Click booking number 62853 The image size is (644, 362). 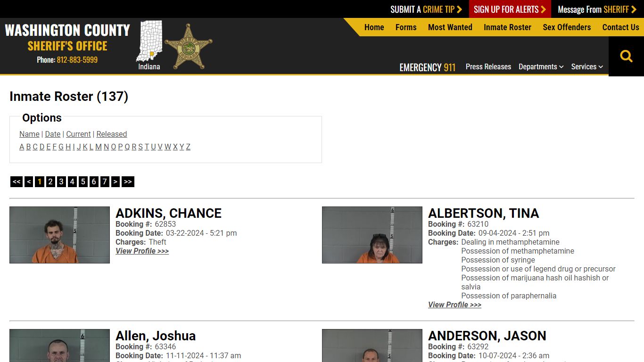(x=165, y=224)
